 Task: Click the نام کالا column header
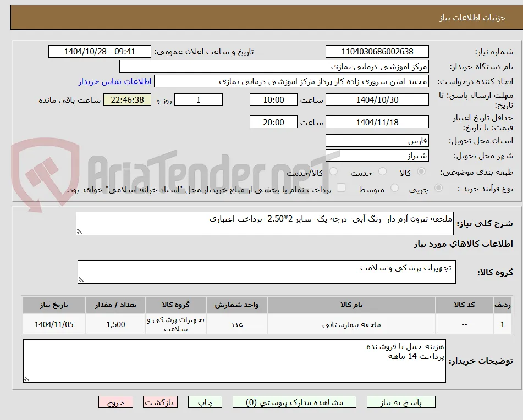[x=351, y=305]
